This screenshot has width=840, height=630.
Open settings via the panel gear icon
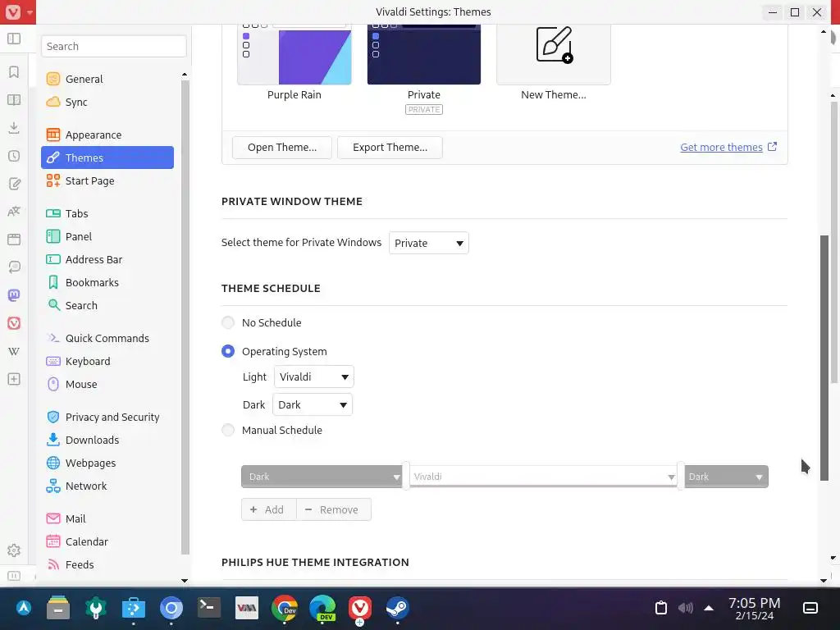[14, 550]
